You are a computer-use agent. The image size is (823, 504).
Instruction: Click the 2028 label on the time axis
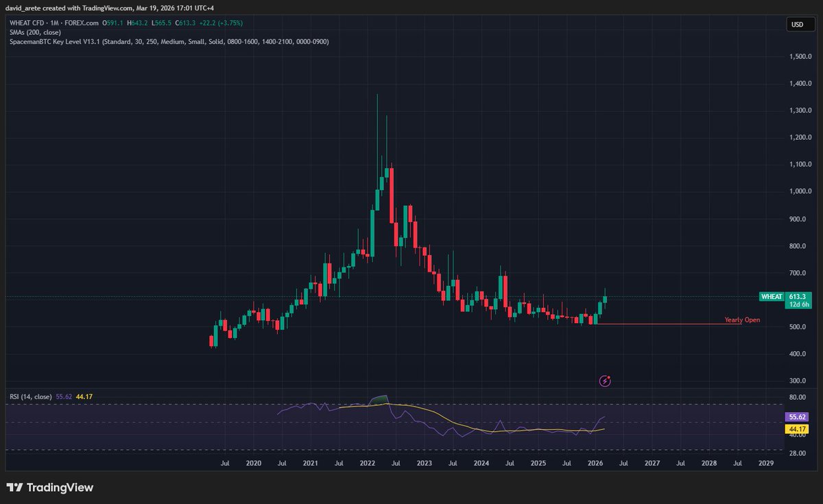point(709,464)
